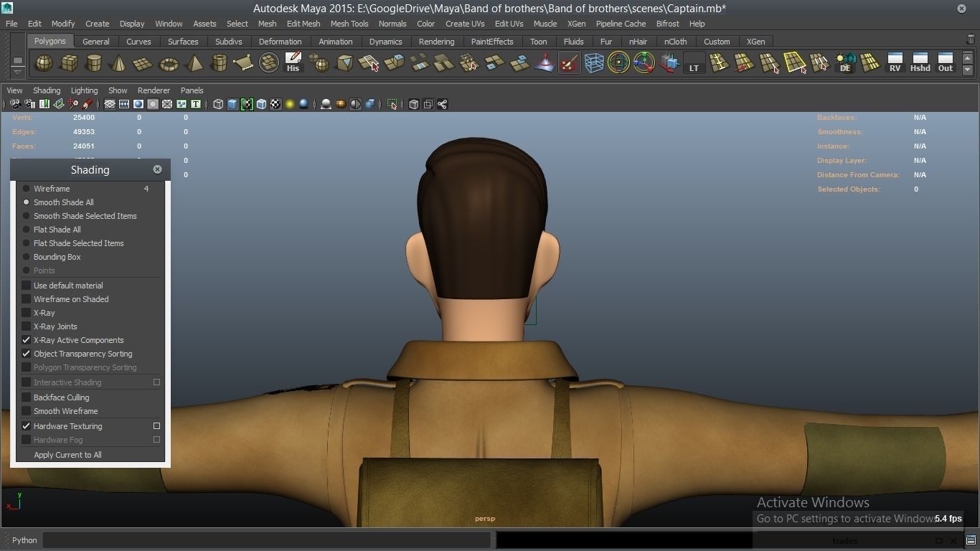Switch to the Animation shelf tab
The image size is (980, 551).
tap(335, 42)
